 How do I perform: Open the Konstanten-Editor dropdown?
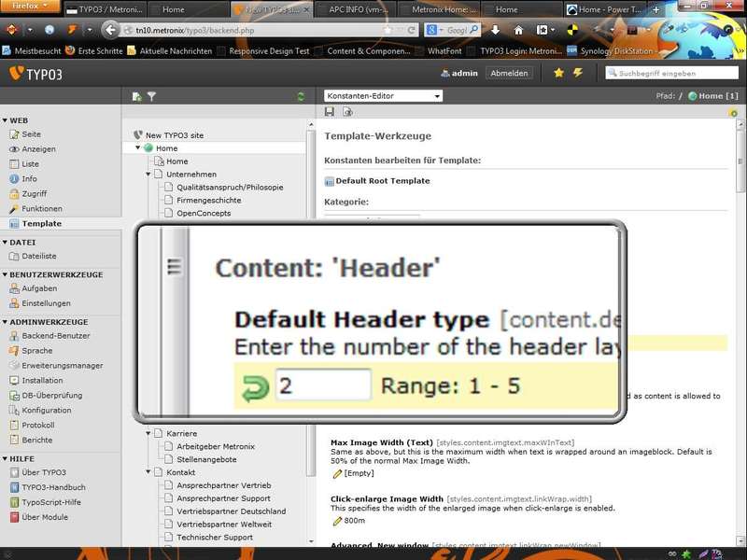(x=383, y=96)
